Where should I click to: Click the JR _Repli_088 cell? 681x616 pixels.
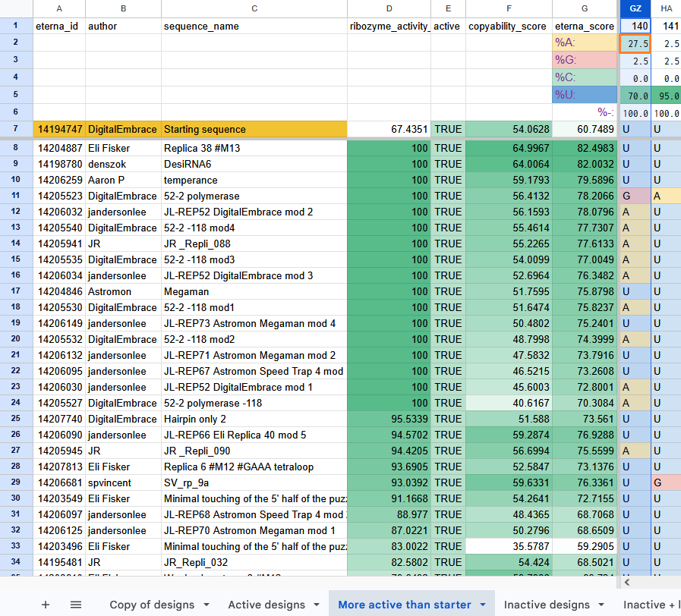point(254,244)
